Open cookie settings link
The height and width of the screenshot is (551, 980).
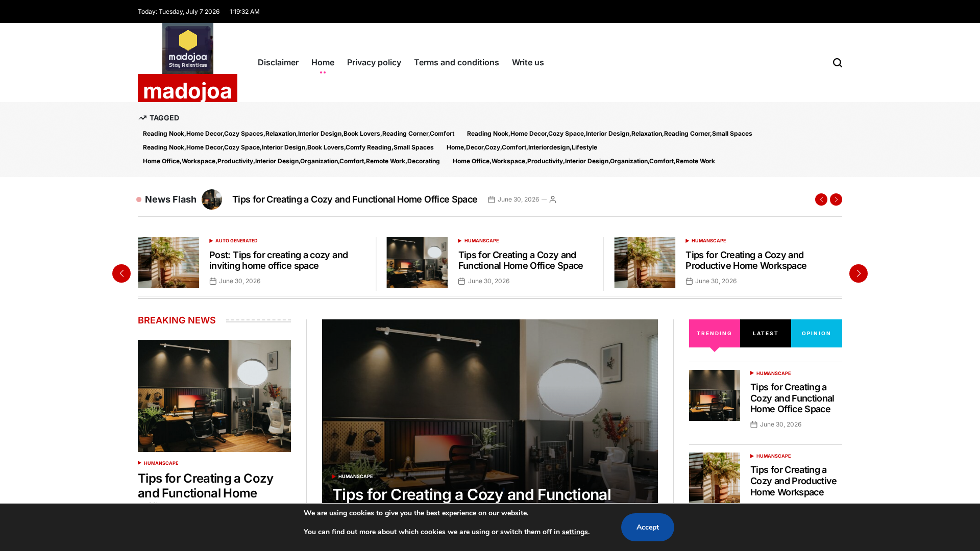pos(575,532)
